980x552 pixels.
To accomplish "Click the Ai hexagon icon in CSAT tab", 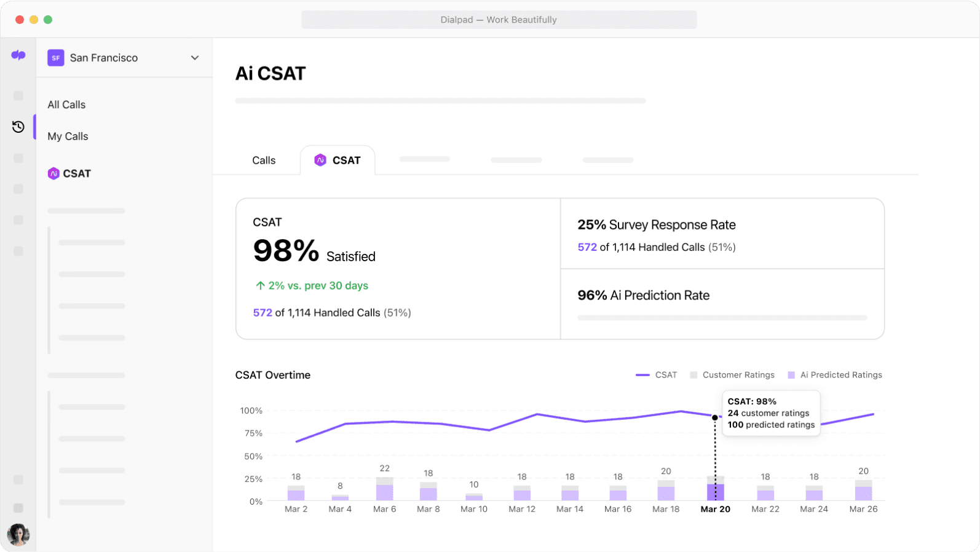I will point(320,160).
